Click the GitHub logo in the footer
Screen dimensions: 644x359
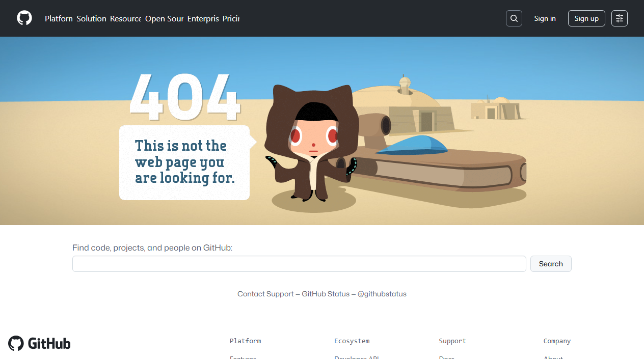[x=39, y=343]
